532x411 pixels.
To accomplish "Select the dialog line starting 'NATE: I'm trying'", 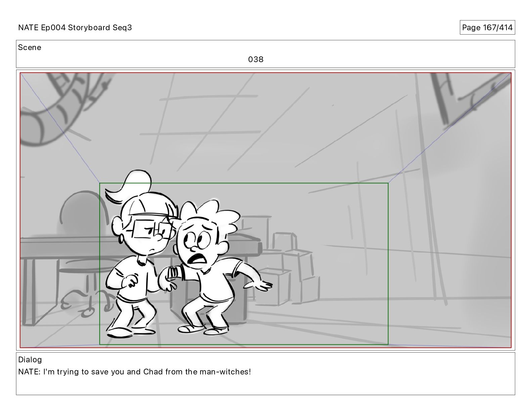I will click(135, 372).
